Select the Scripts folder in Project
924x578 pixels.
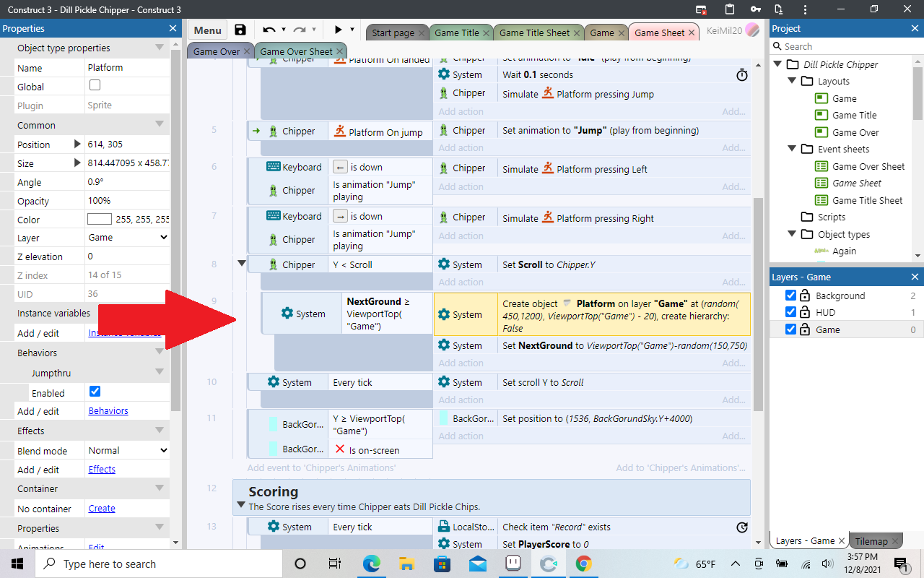pos(832,217)
